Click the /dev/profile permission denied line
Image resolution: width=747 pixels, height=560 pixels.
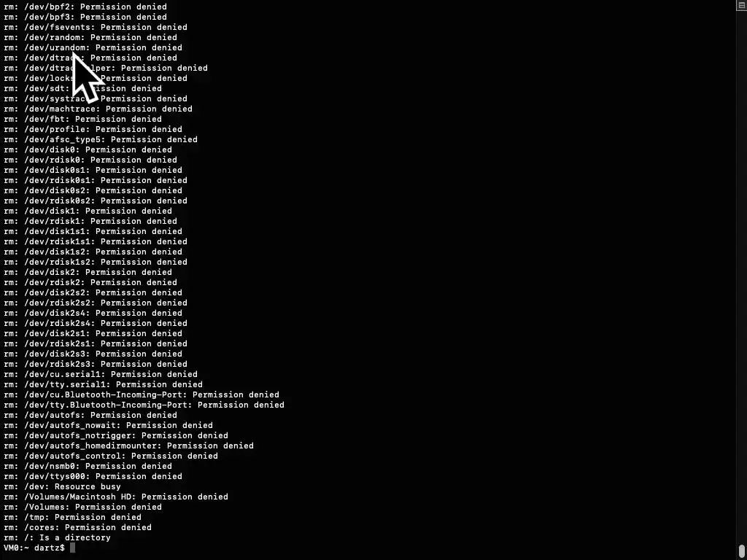(93, 129)
